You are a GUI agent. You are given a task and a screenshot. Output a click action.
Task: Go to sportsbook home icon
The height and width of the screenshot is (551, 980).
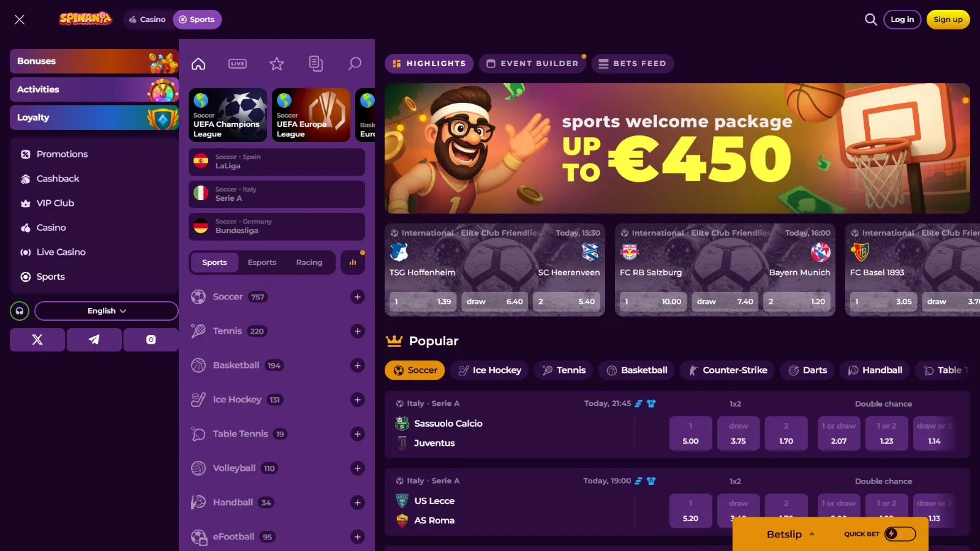click(x=198, y=64)
